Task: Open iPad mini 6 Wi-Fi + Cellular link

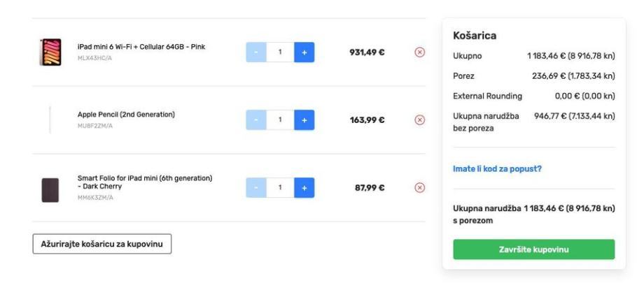Action: [141, 47]
